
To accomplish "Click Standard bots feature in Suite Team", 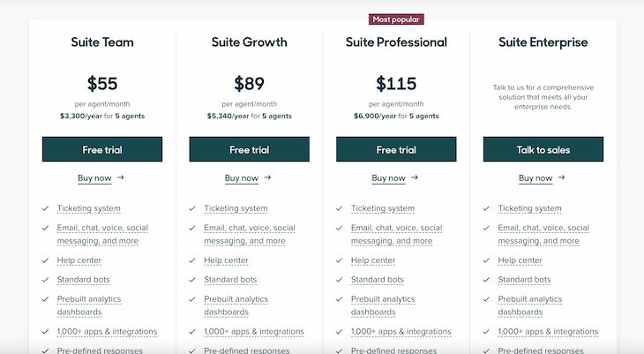I will pos(84,280).
